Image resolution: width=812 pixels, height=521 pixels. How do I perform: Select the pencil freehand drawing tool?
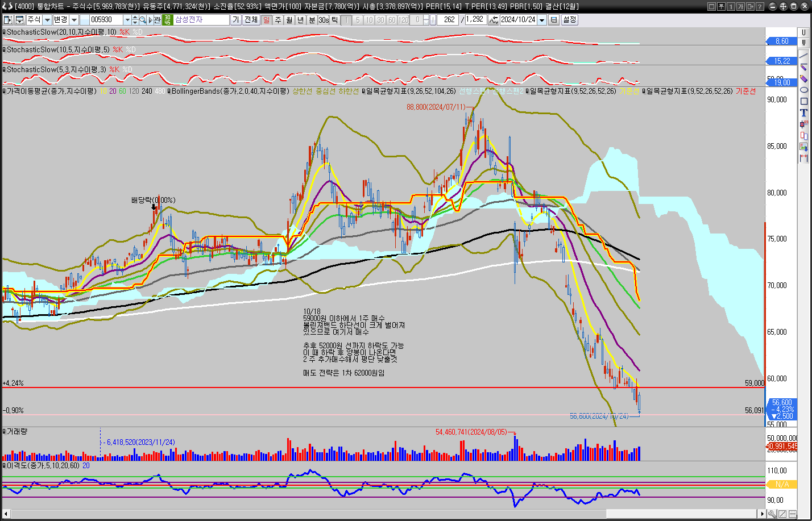[803, 68]
